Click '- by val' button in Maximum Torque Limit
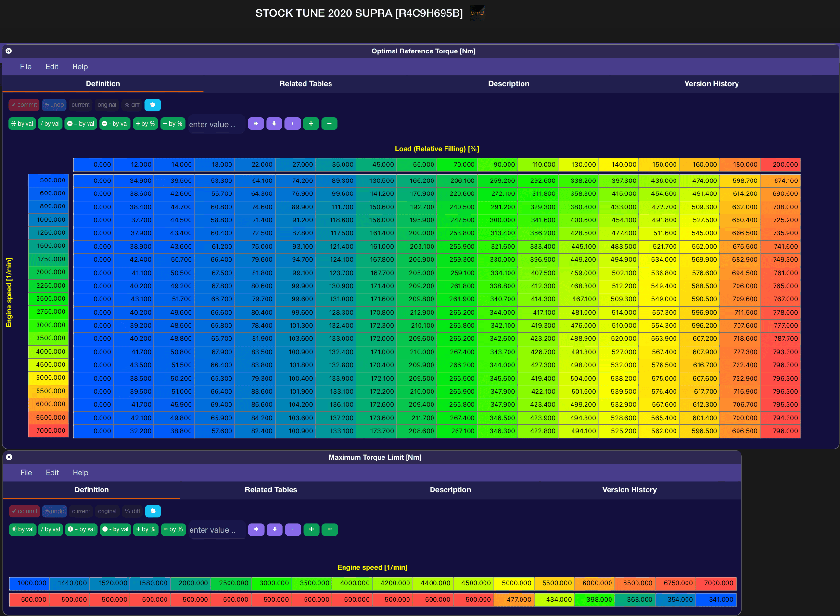Screen dimensions: 840x616 (115, 529)
